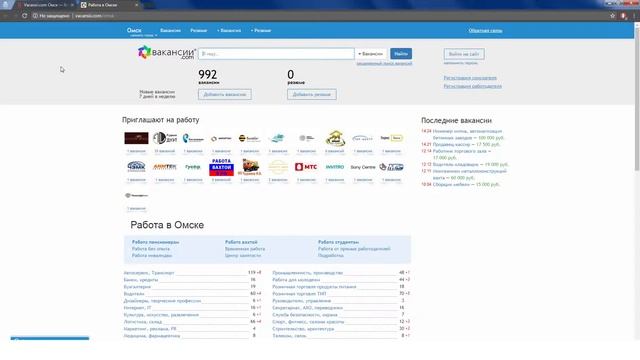Select + Вакансия in the top menu
This screenshot has width=640, height=360.
point(229,31)
